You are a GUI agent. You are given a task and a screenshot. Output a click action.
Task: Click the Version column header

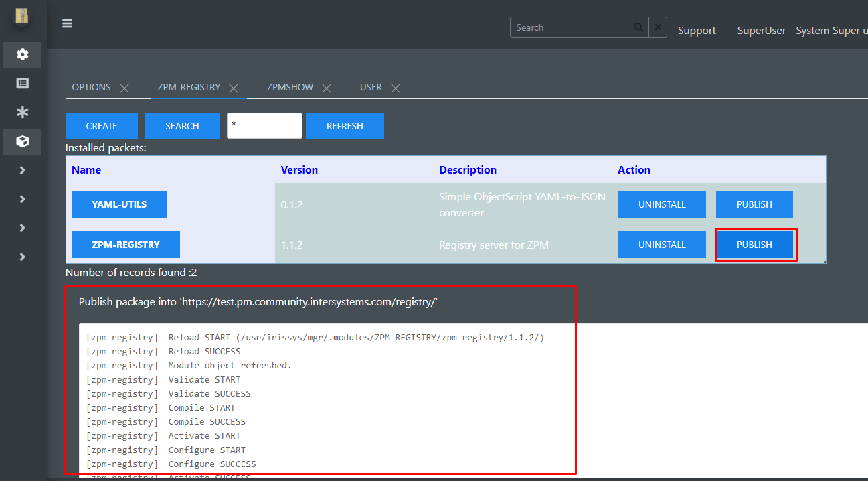point(299,170)
